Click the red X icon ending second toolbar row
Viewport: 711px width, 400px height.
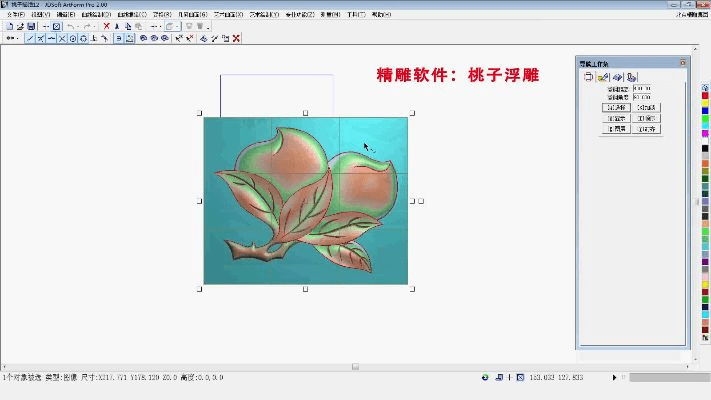tap(237, 38)
